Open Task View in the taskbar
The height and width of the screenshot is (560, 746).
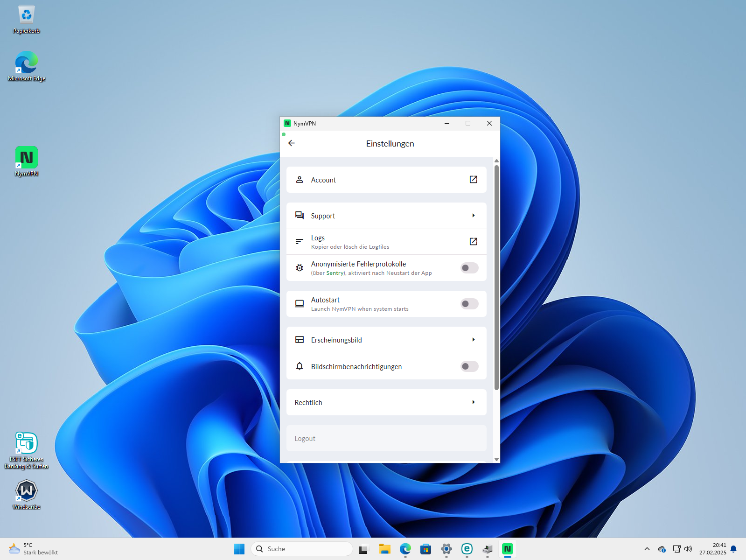[x=363, y=549]
